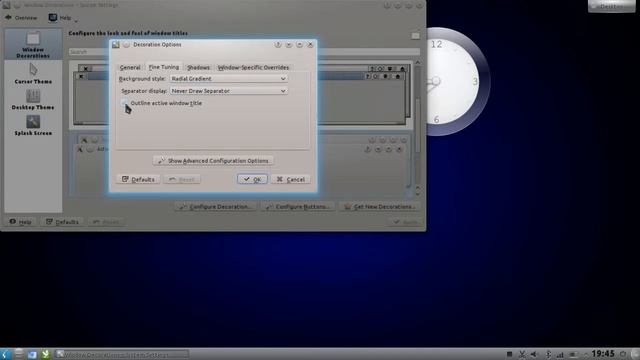
Task: Click Defaults at bottom of System Settings
Action: (62, 222)
